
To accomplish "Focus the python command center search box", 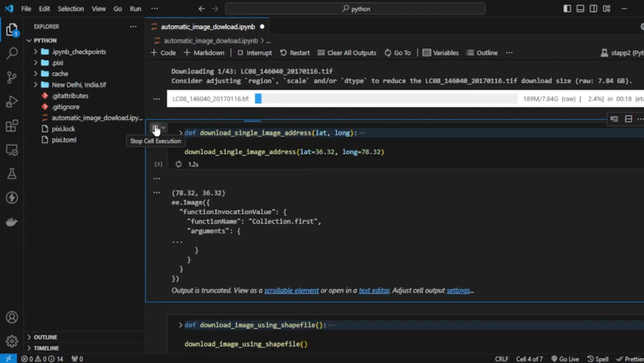I will coord(355,8).
